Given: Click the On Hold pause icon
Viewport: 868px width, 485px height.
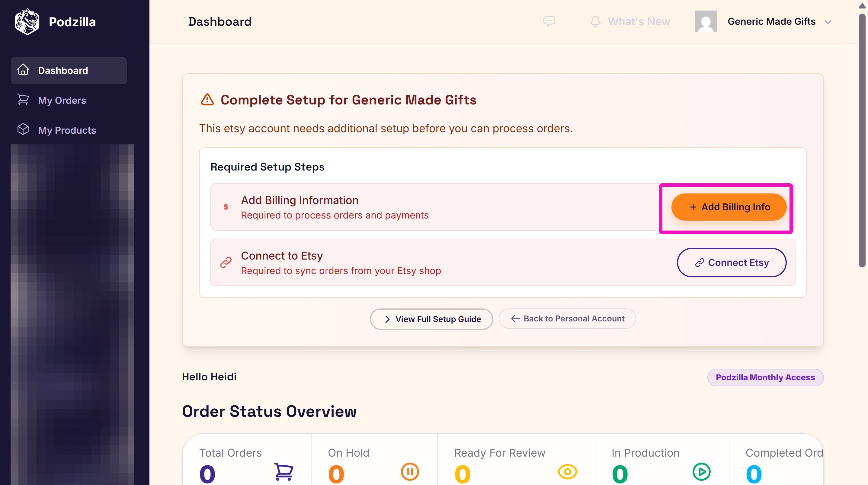Looking at the screenshot, I should 410,471.
